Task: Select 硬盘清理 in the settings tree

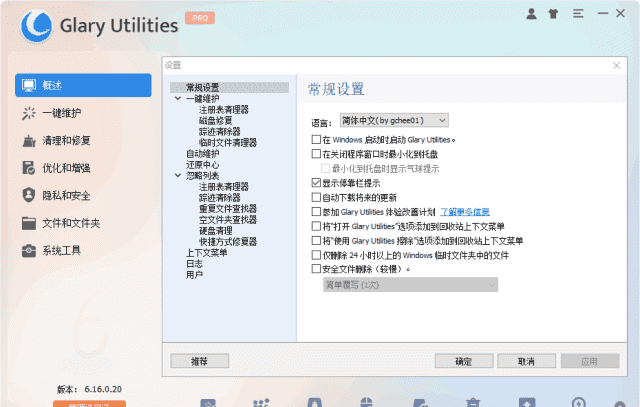Action: point(216,231)
